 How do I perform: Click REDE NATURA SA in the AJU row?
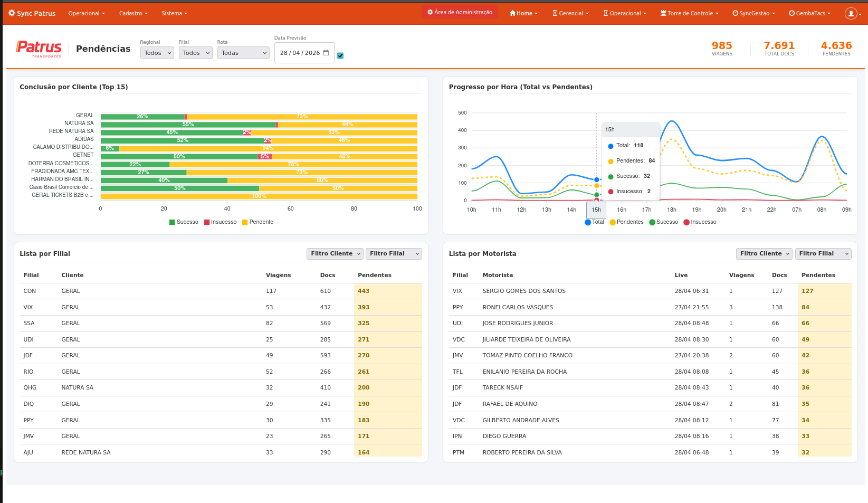coord(86,453)
